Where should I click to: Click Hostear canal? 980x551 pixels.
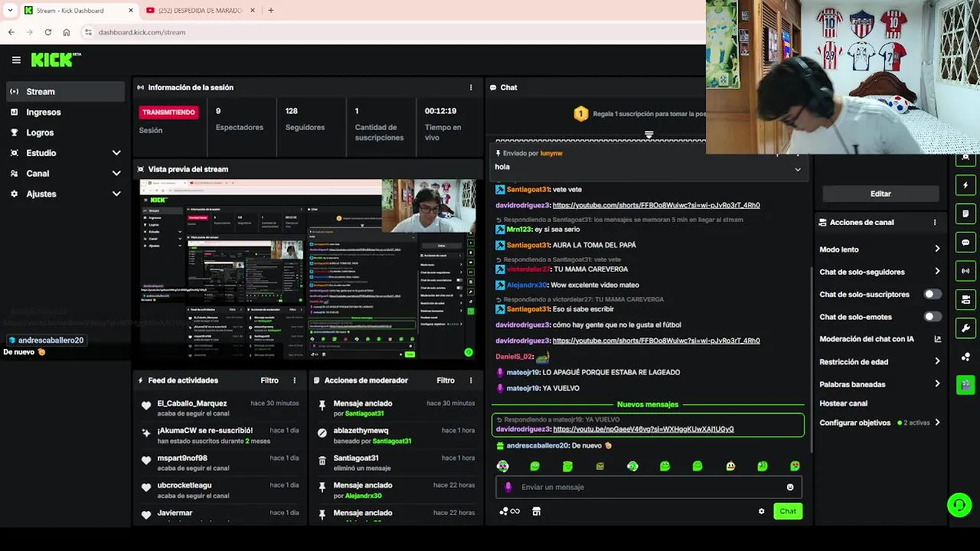point(844,403)
